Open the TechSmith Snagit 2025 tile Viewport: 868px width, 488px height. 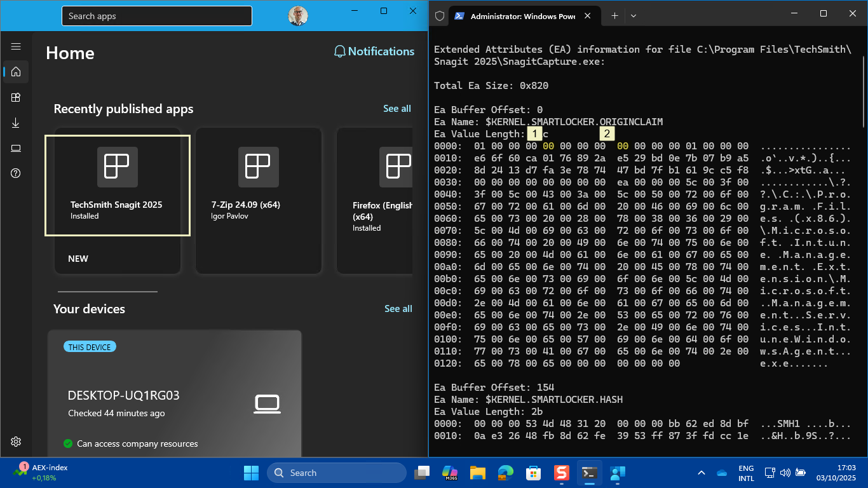click(118, 185)
